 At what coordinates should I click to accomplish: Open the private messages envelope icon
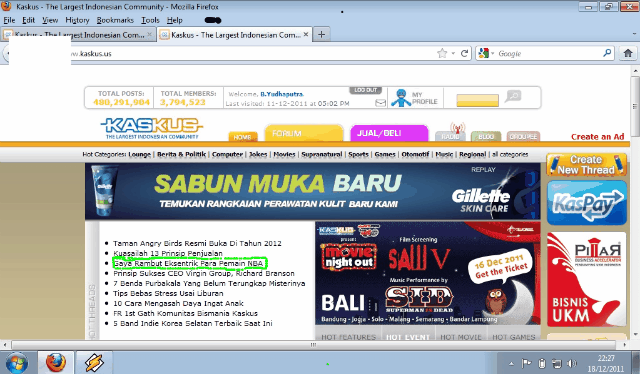(x=380, y=103)
